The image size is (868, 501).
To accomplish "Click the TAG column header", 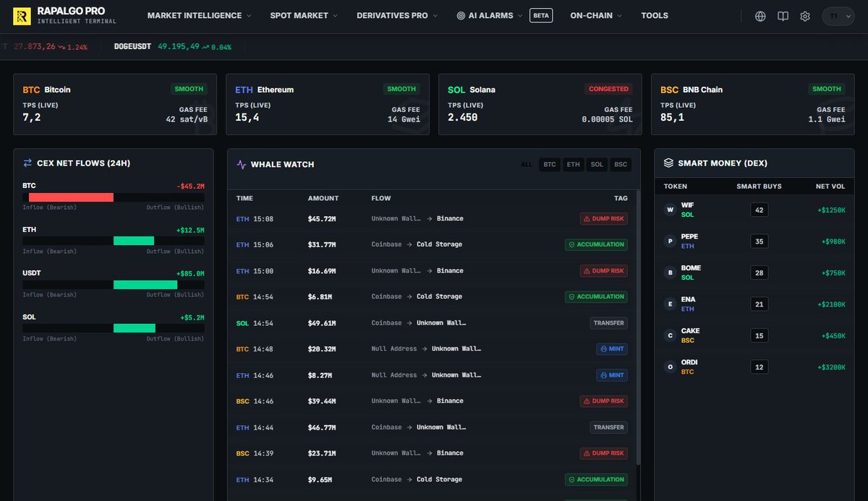I will point(621,198).
